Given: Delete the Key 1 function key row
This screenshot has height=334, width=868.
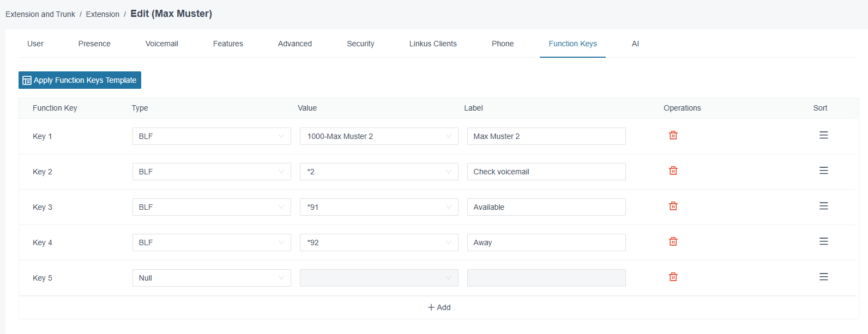Looking at the screenshot, I should pyautogui.click(x=673, y=135).
